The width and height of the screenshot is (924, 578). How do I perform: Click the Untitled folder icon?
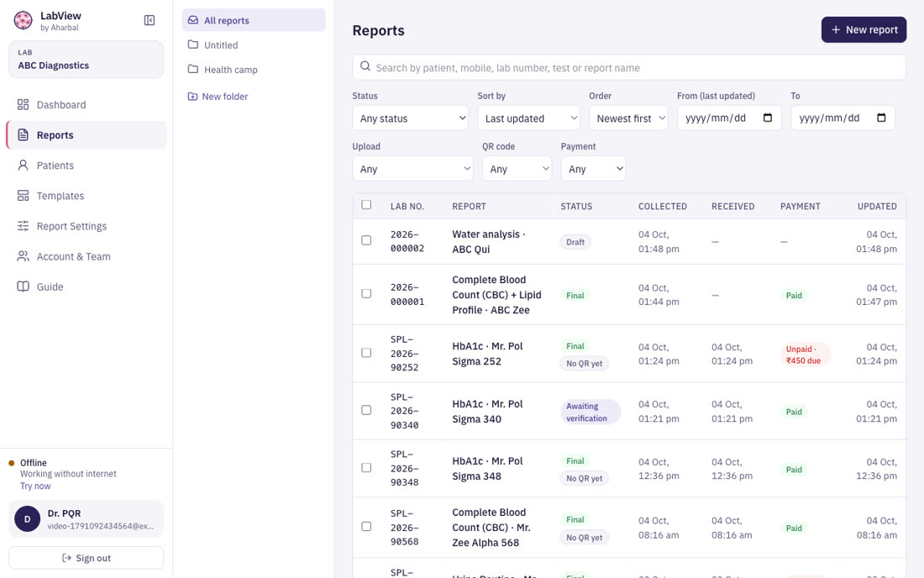coord(192,45)
